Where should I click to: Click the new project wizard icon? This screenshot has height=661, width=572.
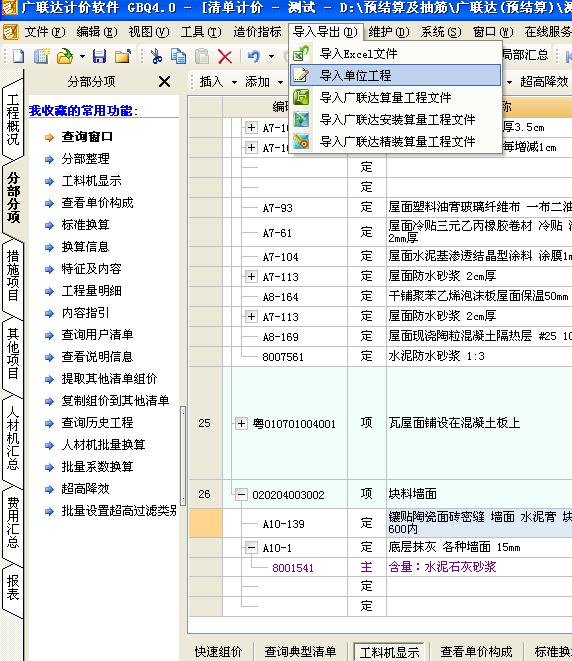tap(41, 56)
